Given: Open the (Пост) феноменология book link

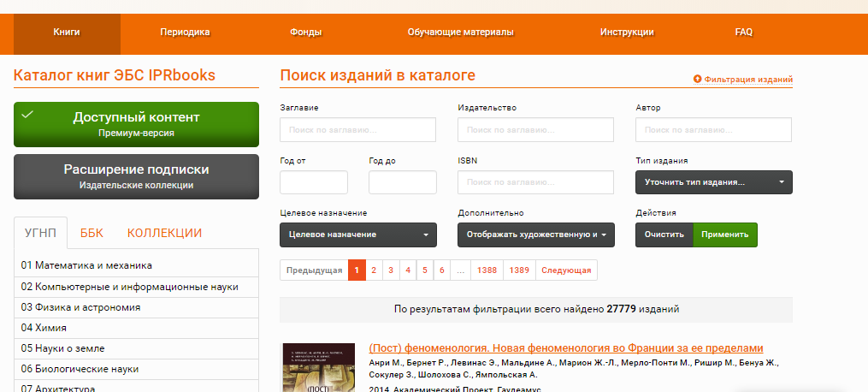Looking at the screenshot, I should click(565, 347).
